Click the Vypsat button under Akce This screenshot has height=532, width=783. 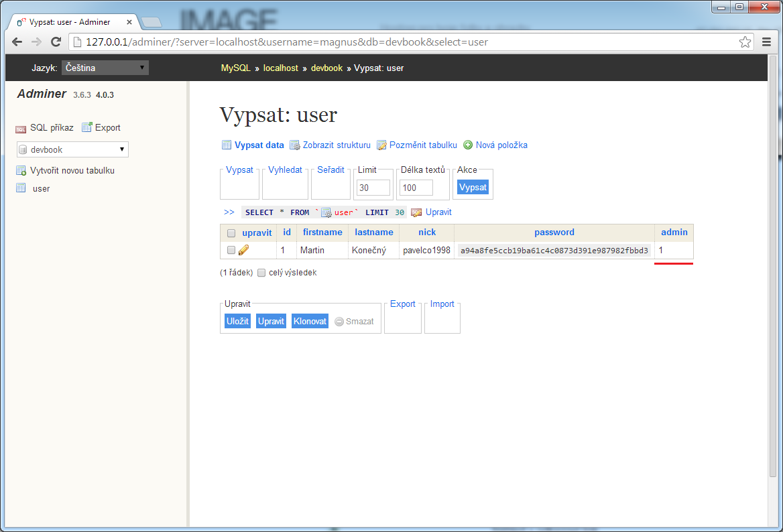coord(473,187)
